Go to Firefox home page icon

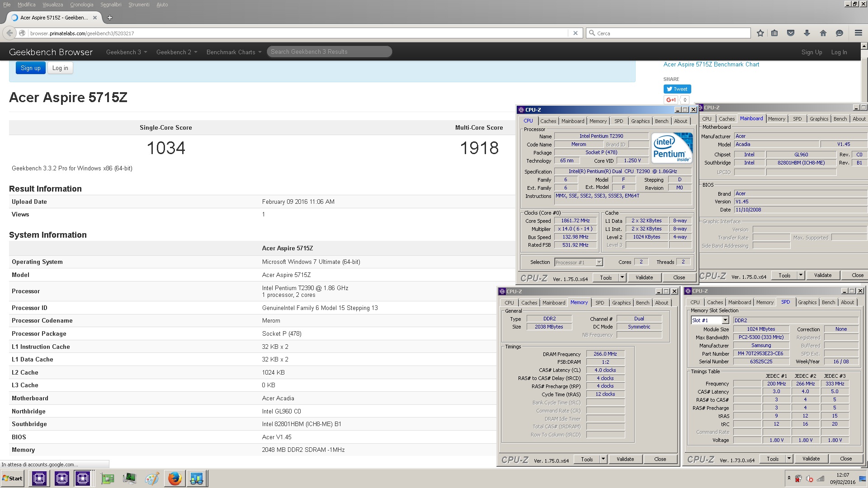point(823,33)
